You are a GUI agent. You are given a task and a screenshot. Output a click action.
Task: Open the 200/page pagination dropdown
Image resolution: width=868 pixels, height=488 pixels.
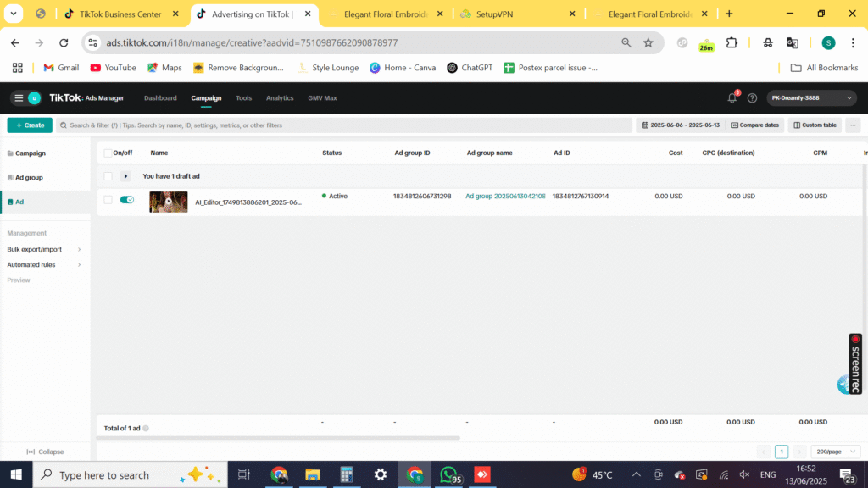835,452
